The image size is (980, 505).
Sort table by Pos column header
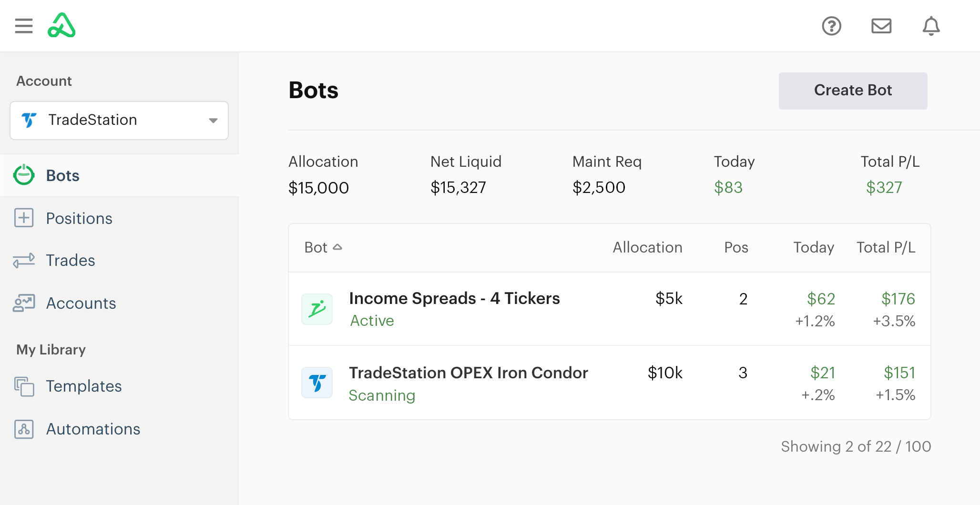point(736,247)
